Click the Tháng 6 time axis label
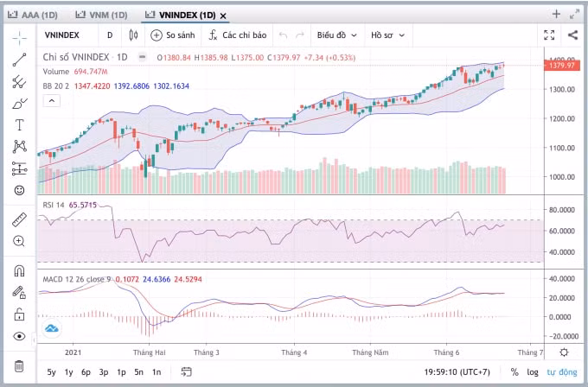The image size is (588, 387). coord(446,352)
